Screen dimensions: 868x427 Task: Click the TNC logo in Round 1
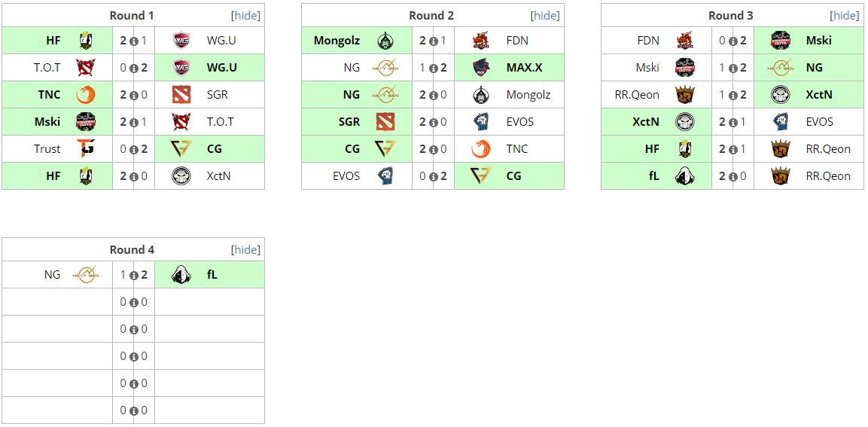(86, 95)
